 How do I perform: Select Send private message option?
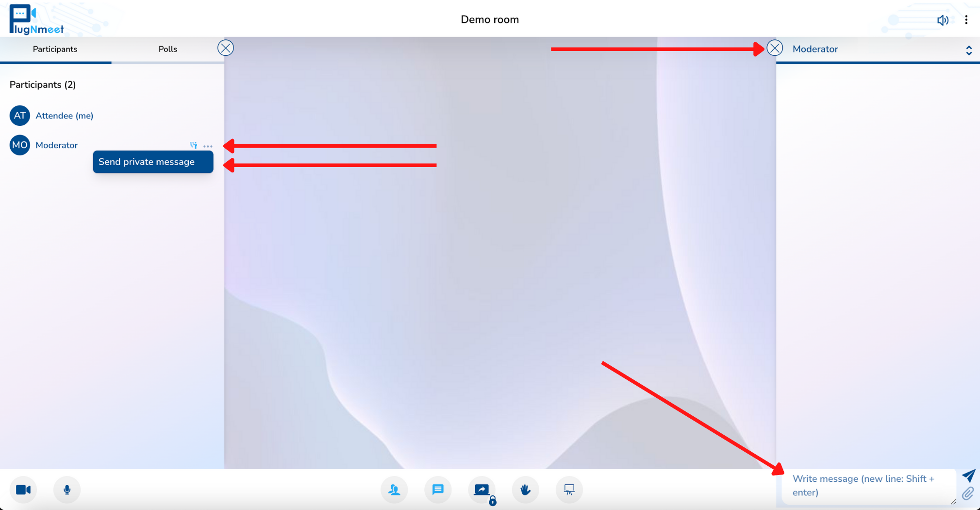(x=153, y=162)
